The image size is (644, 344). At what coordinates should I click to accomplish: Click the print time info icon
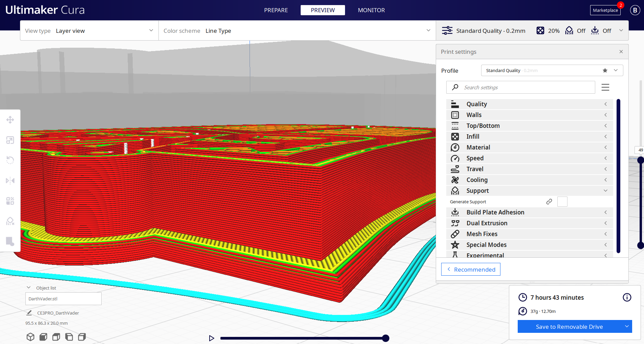(x=627, y=297)
